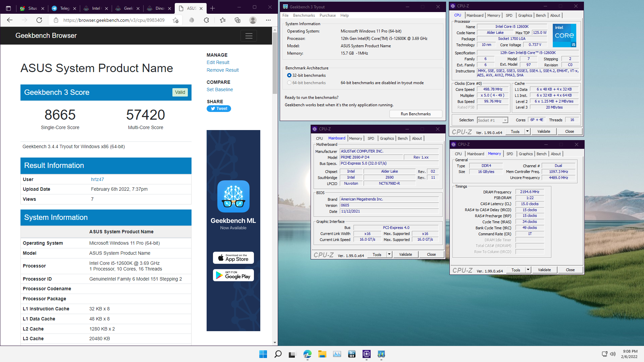Expand Tools dropdown arrow in CPU window

[527, 131]
